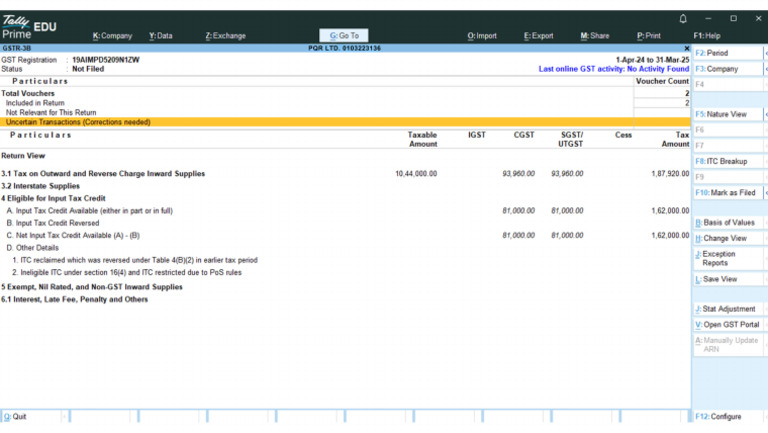Viewport: 768px width, 433px height.
Task: Select D. Other Details row
Action: coord(345,248)
